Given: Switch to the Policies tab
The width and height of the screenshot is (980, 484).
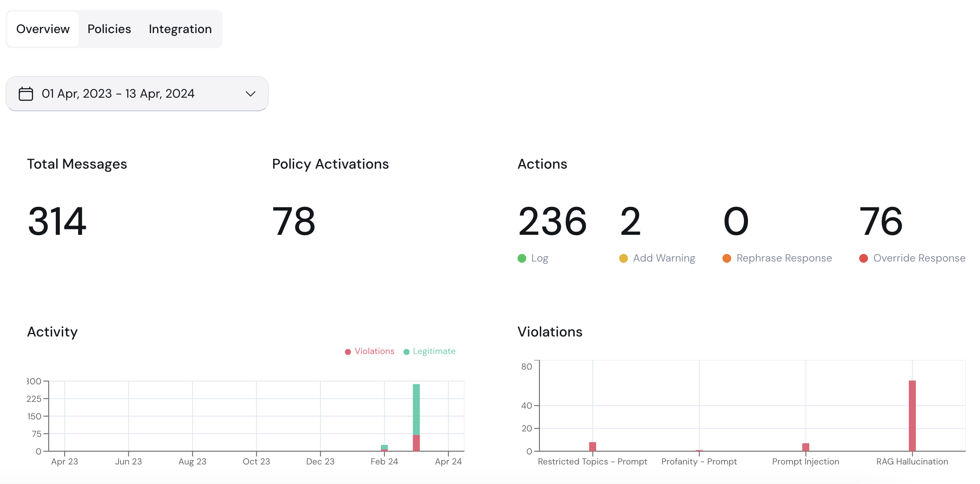Looking at the screenshot, I should tap(109, 29).
